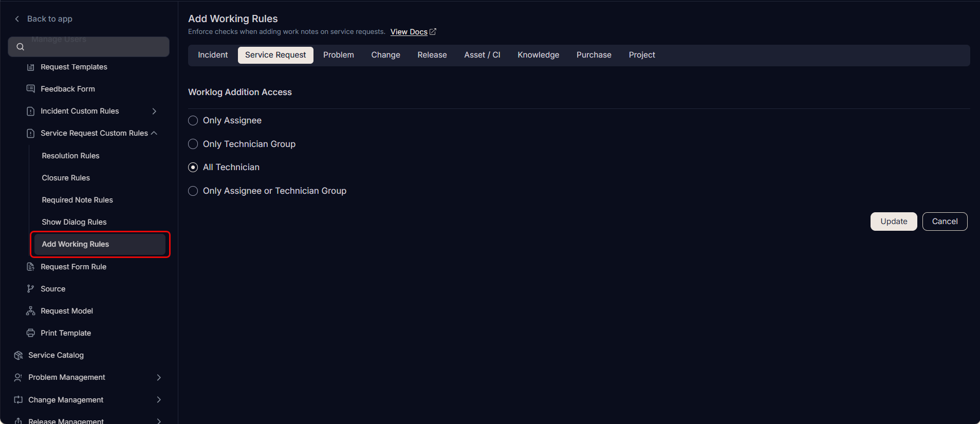Expand the Release Management section arrow

pos(159,421)
